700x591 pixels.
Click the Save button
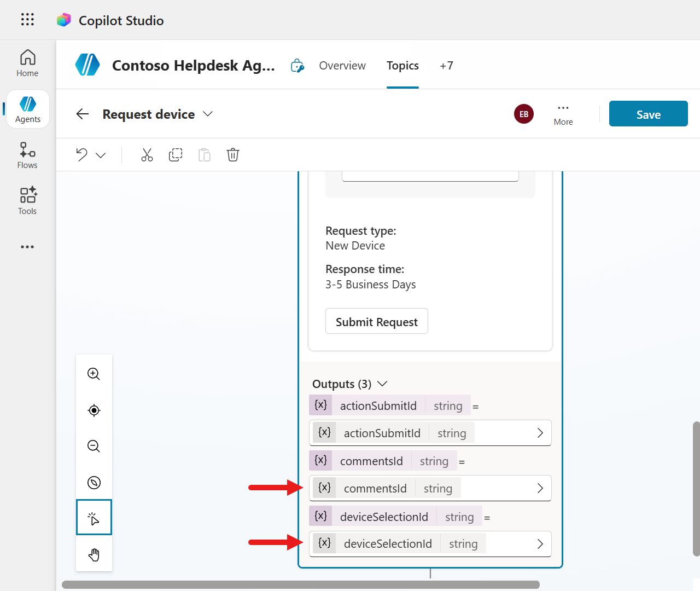point(648,114)
